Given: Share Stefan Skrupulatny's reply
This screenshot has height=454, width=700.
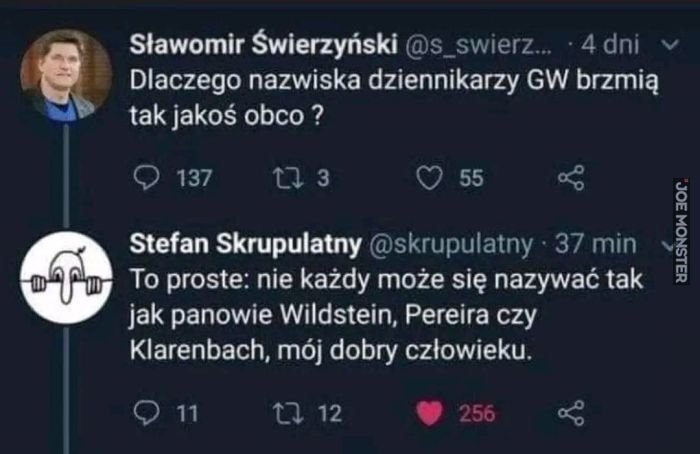Looking at the screenshot, I should 569,412.
